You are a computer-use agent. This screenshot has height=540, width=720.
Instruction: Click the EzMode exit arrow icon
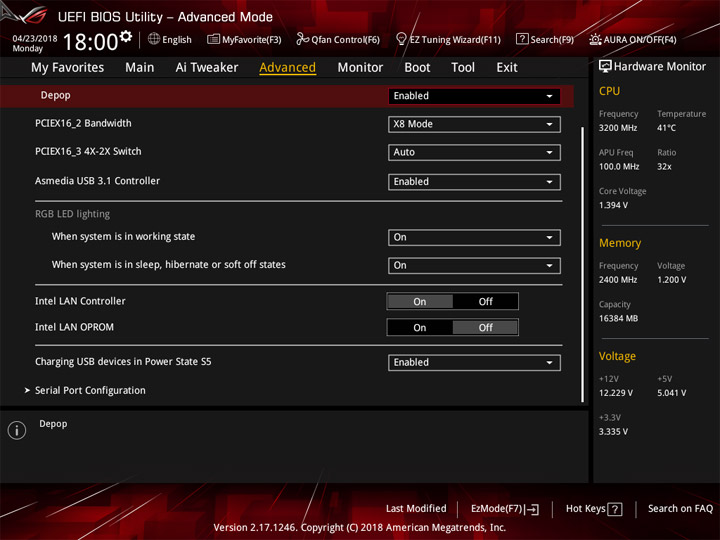tap(532, 509)
